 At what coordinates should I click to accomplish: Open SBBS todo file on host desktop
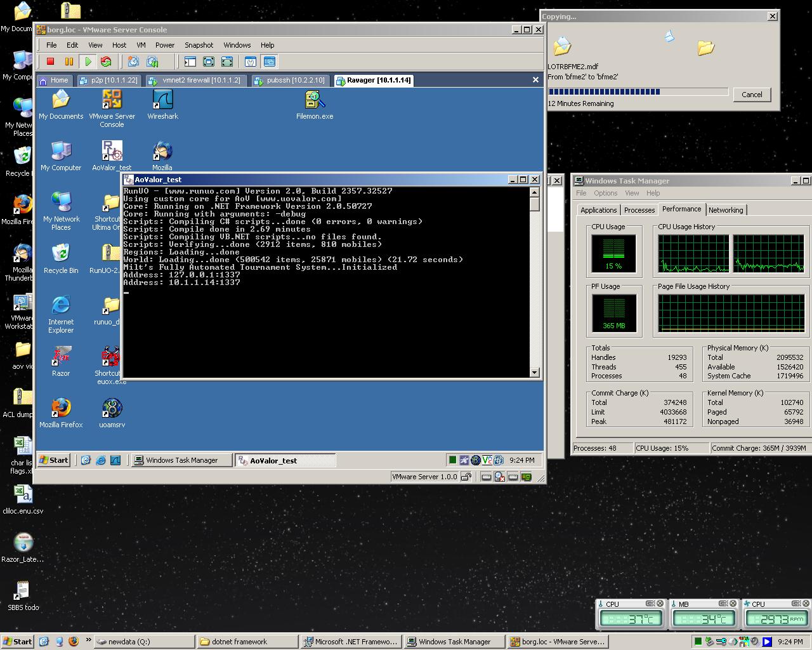pos(23,596)
